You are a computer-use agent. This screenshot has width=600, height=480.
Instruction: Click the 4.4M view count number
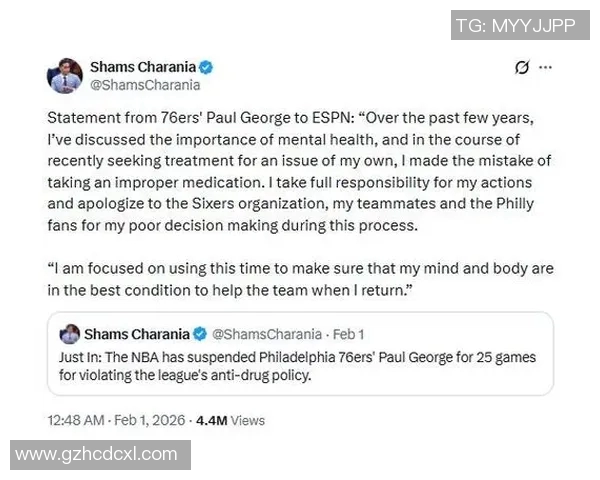click(211, 420)
